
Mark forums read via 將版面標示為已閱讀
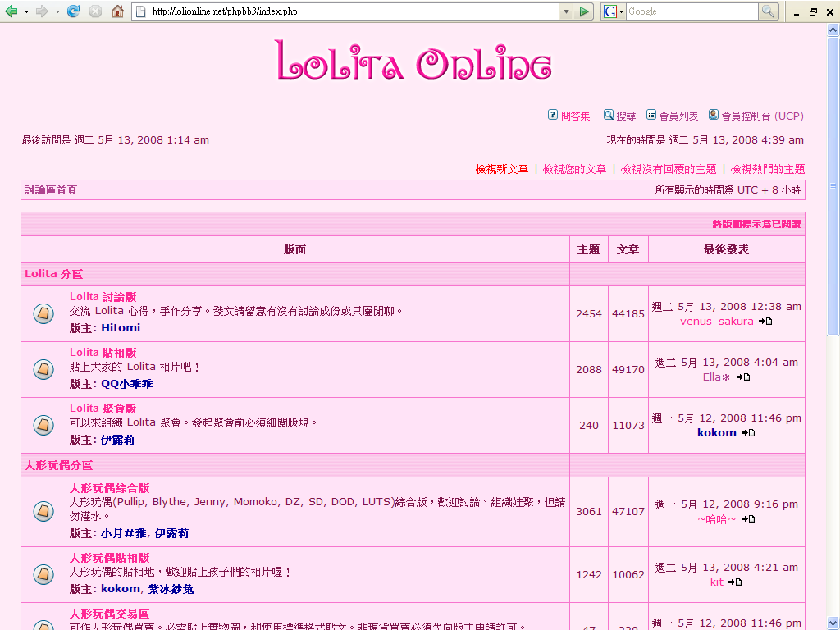tap(756, 224)
